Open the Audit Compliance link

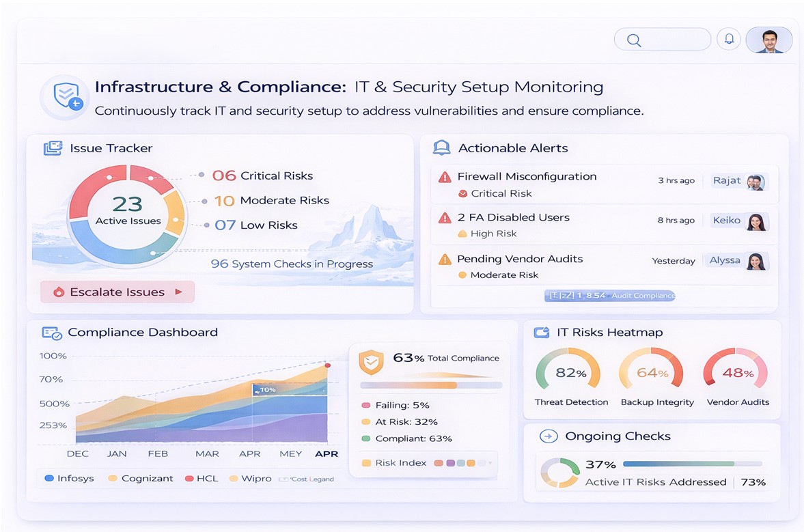pos(610,295)
